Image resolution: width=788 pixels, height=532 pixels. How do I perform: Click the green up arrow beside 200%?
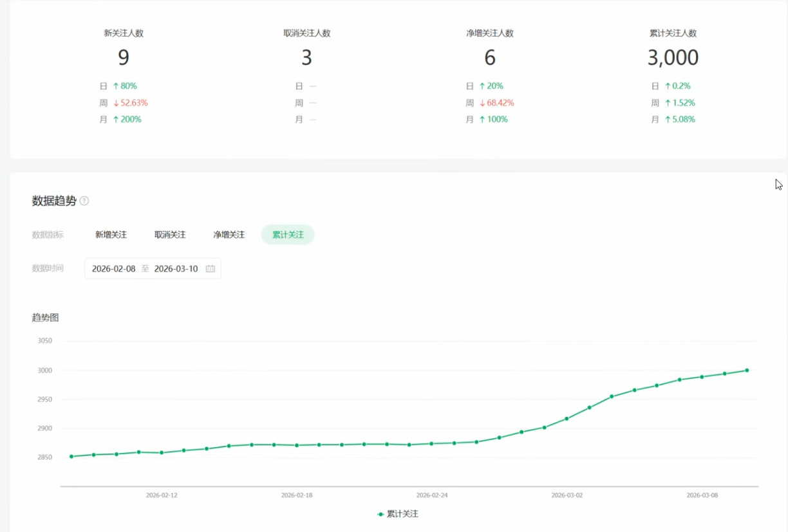coord(116,120)
